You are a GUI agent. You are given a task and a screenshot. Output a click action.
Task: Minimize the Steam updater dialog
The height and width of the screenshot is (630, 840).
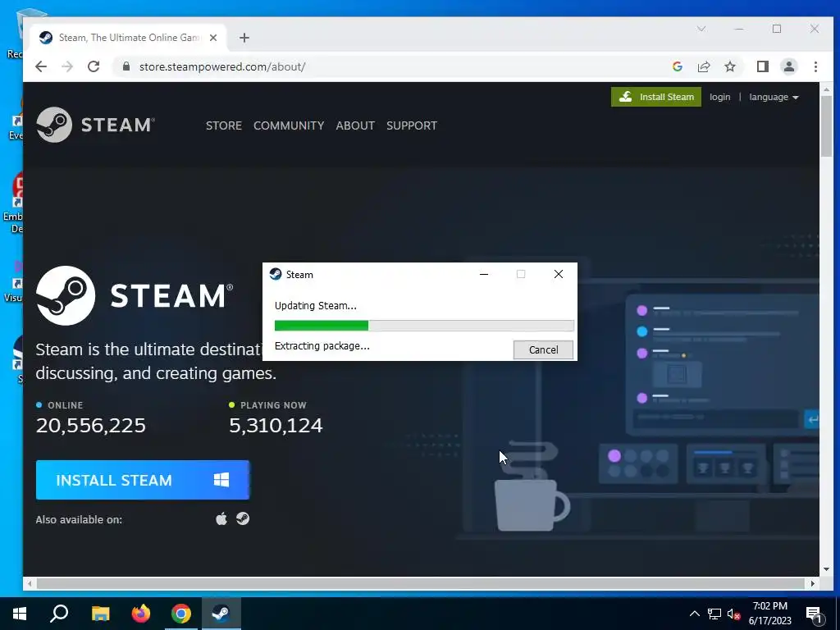pos(484,274)
